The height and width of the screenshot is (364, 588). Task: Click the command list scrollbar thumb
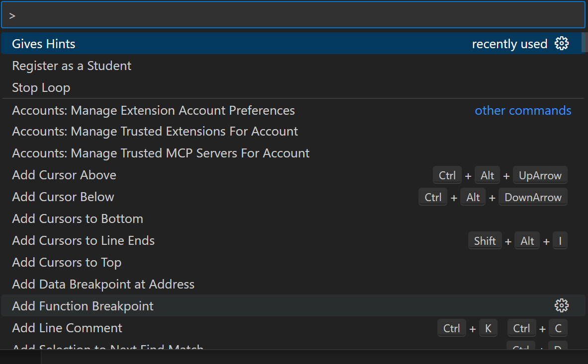tap(583, 43)
